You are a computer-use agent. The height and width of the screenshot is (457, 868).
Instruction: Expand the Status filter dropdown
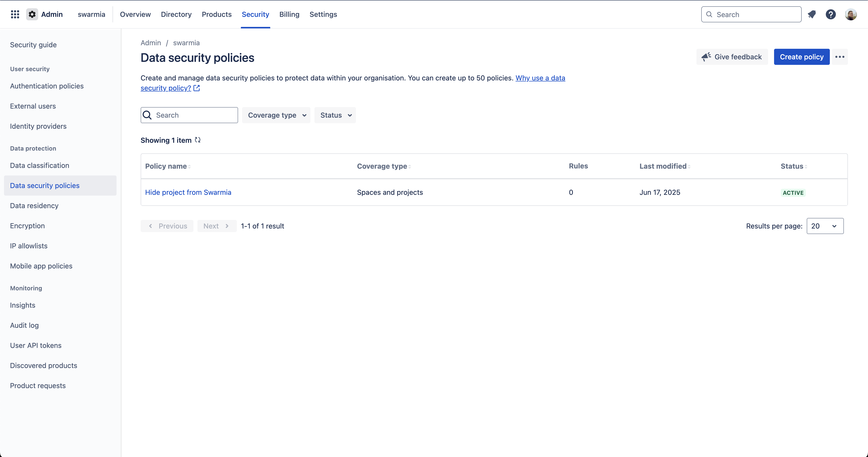point(335,115)
